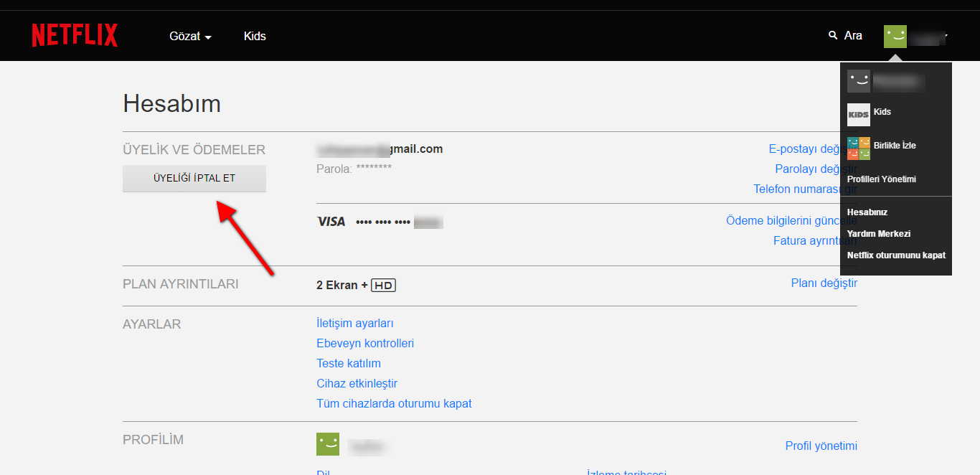Click Cihaz etkinleştir link
The width and height of the screenshot is (980, 475).
coord(357,384)
